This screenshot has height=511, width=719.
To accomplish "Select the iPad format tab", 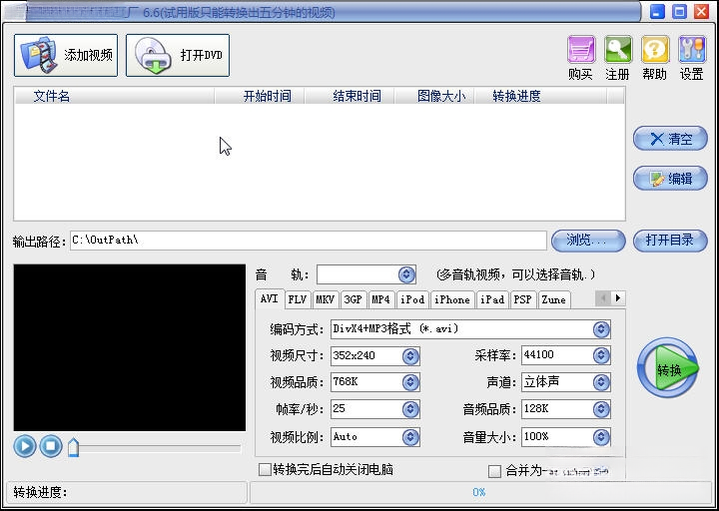I will [492, 300].
